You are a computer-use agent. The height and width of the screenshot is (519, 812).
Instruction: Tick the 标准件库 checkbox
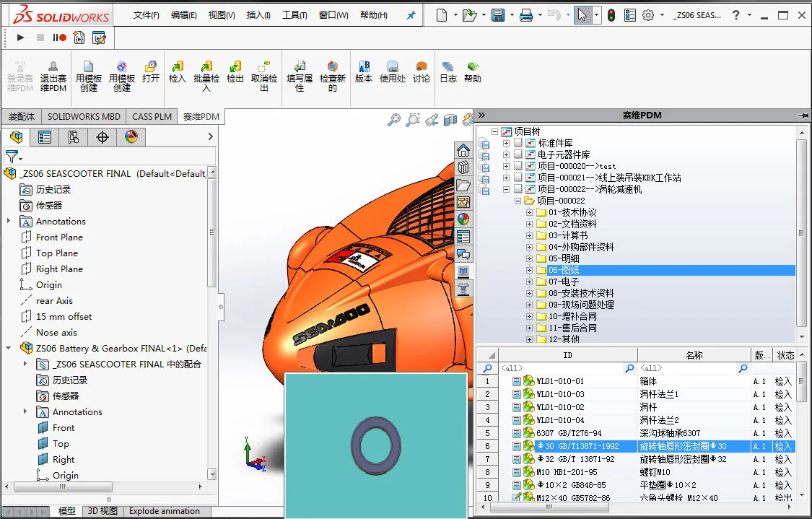tap(518, 144)
